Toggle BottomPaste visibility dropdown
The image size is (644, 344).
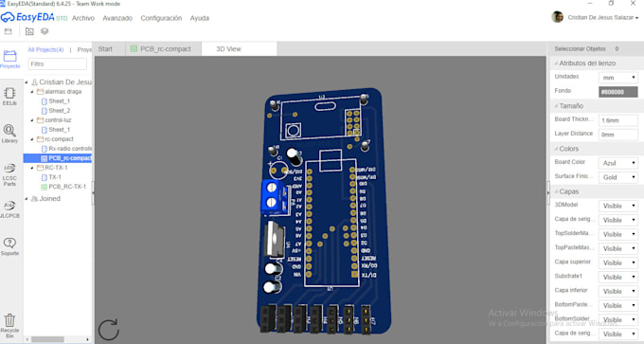pos(617,305)
